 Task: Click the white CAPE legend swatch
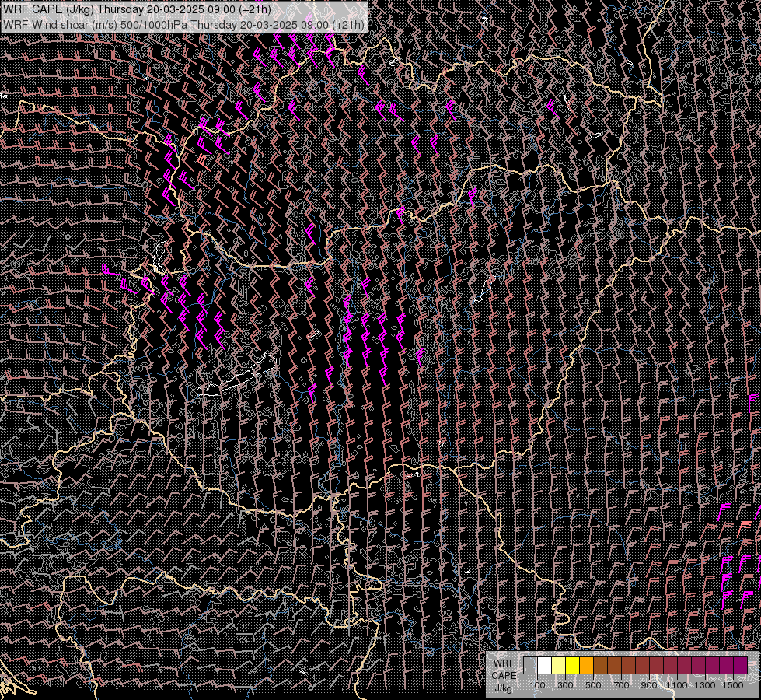click(545, 665)
